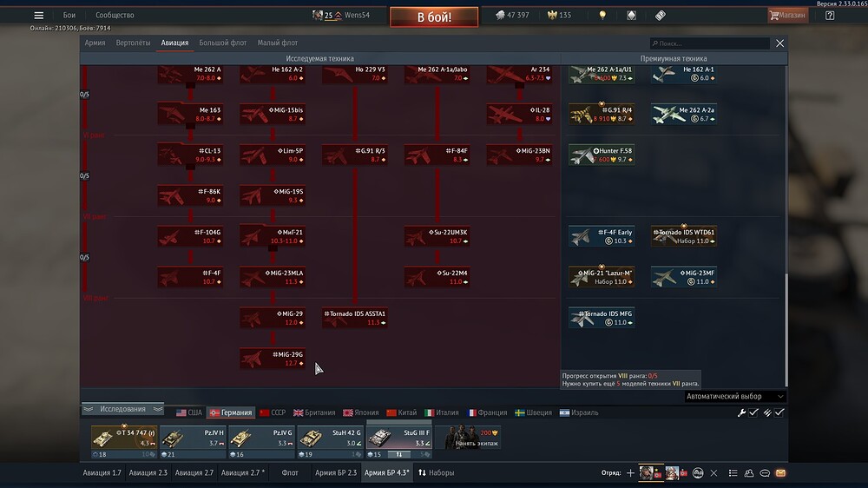Select the F-104G aircraft card
This screenshot has height=488, width=868.
tap(190, 236)
